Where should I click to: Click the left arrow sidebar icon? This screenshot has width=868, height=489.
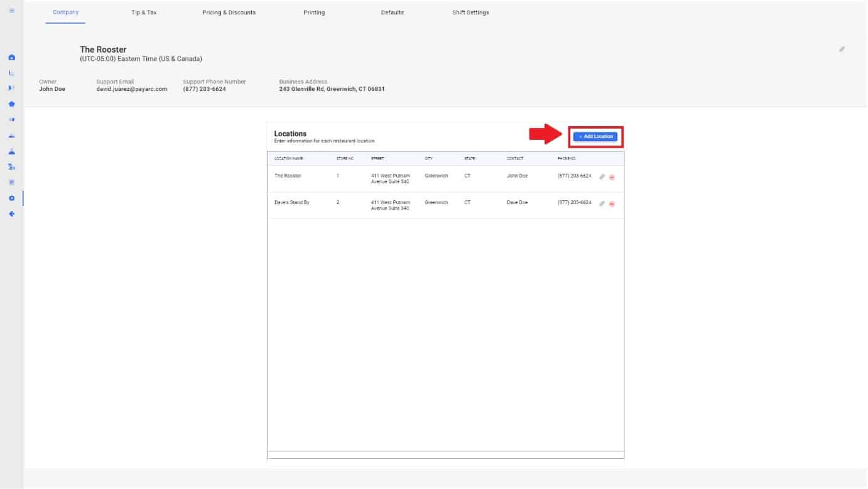[x=11, y=214]
